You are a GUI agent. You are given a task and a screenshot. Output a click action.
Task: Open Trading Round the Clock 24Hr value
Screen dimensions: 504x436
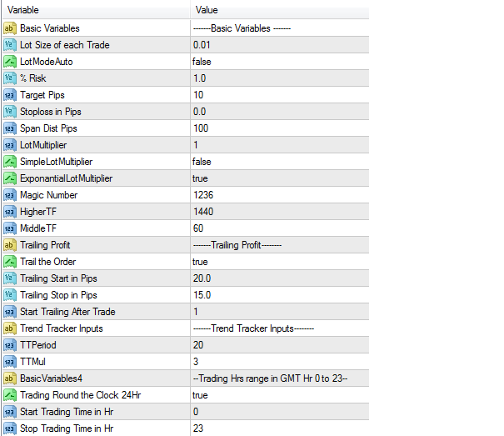point(200,395)
